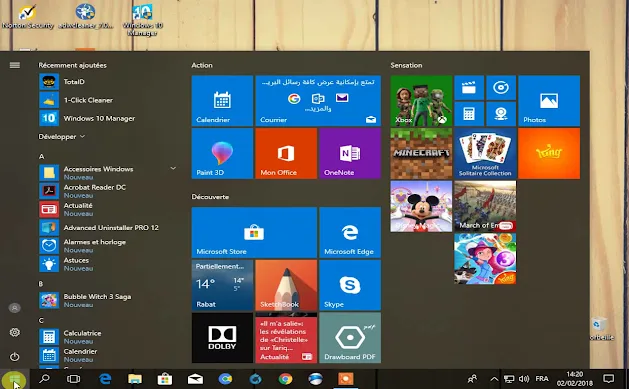Screen dimensions: 629x389
Task: Expand the Développer recently added list
Action: point(61,136)
